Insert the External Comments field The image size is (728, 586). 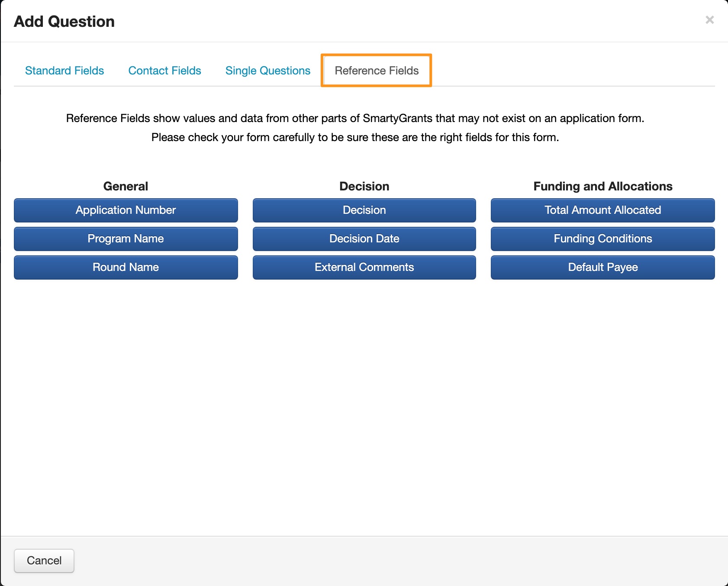point(364,267)
